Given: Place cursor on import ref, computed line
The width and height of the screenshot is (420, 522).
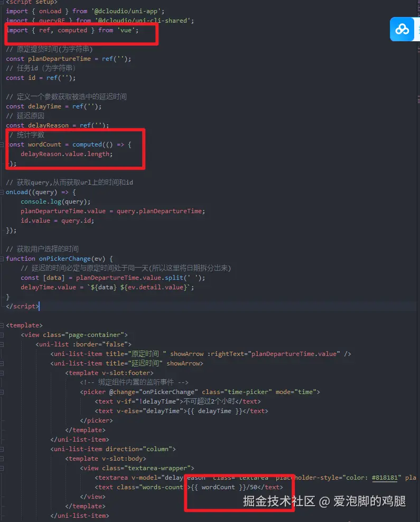Looking at the screenshot, I should pos(72,30).
